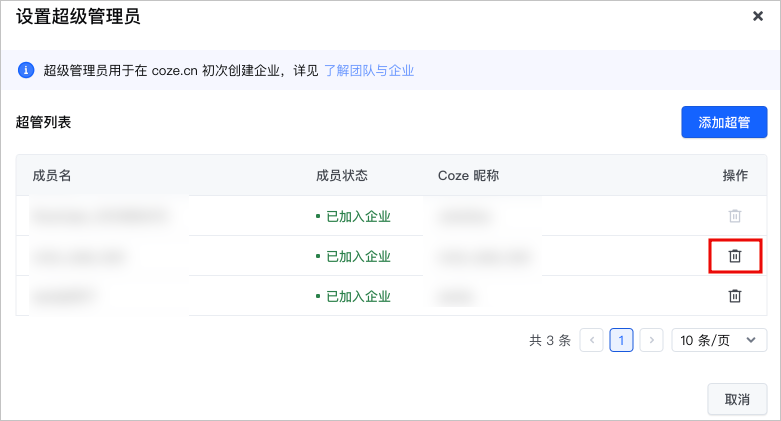Open the 了解团队与企业 link

[369, 71]
